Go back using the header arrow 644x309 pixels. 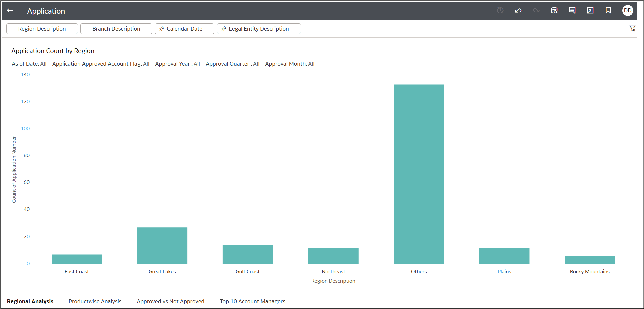pos(10,11)
